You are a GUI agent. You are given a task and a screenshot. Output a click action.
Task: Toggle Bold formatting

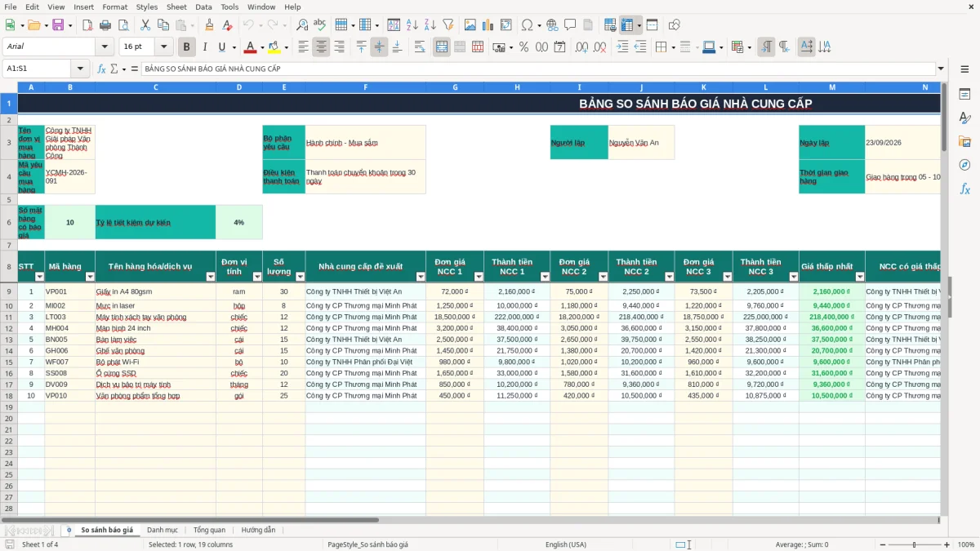(187, 47)
